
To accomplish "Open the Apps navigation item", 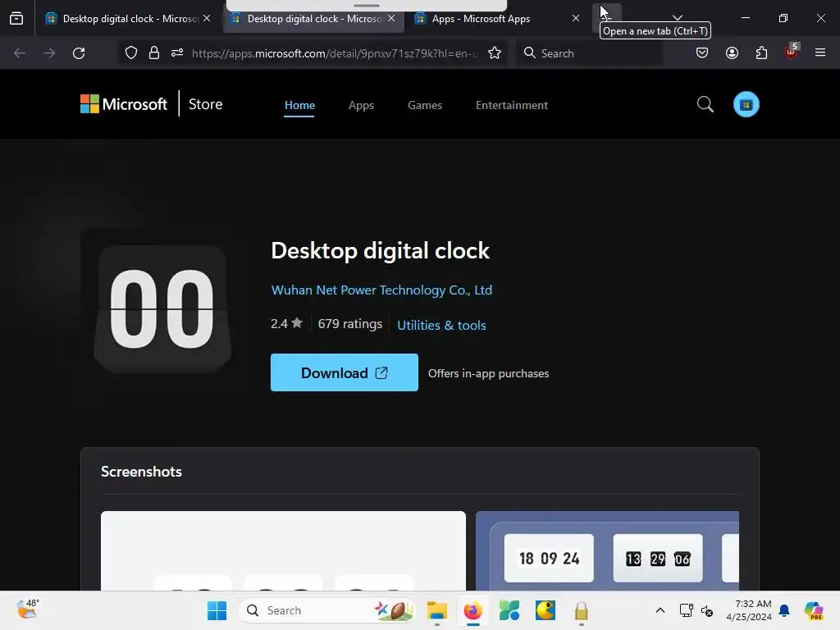I will [x=361, y=105].
